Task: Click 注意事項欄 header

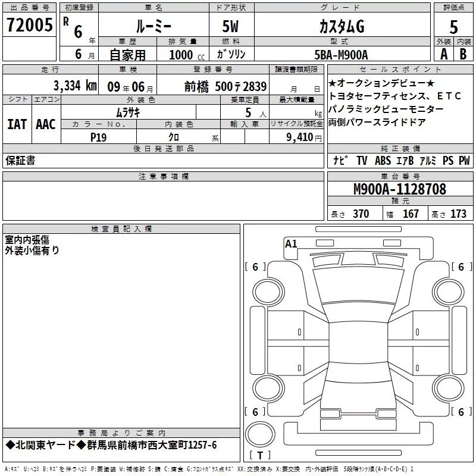Action: [x=163, y=176]
